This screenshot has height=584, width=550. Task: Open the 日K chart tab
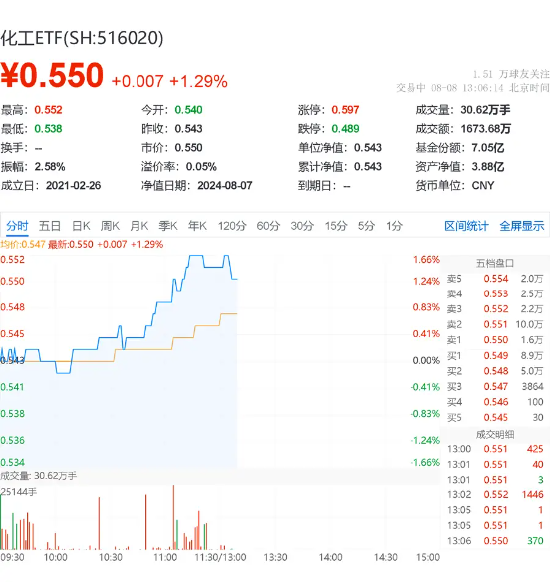coord(81,226)
